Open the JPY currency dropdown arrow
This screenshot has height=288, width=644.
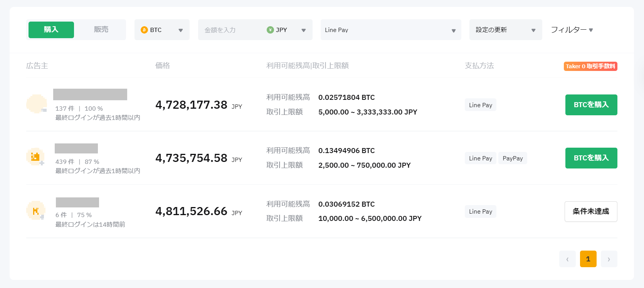tap(304, 30)
